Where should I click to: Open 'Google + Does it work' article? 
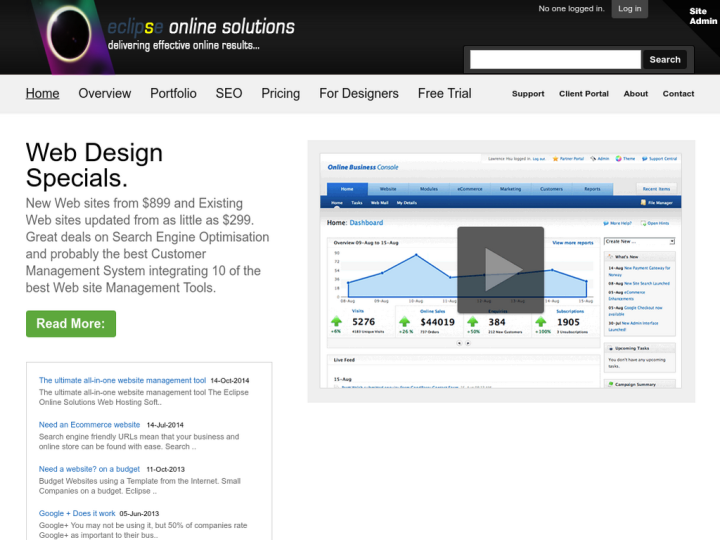pos(77,513)
